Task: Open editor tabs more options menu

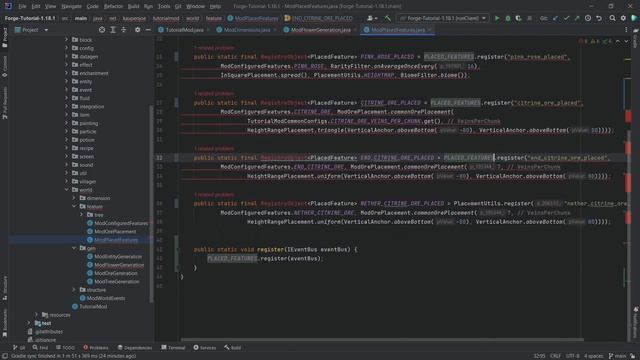Action: tap(626, 30)
